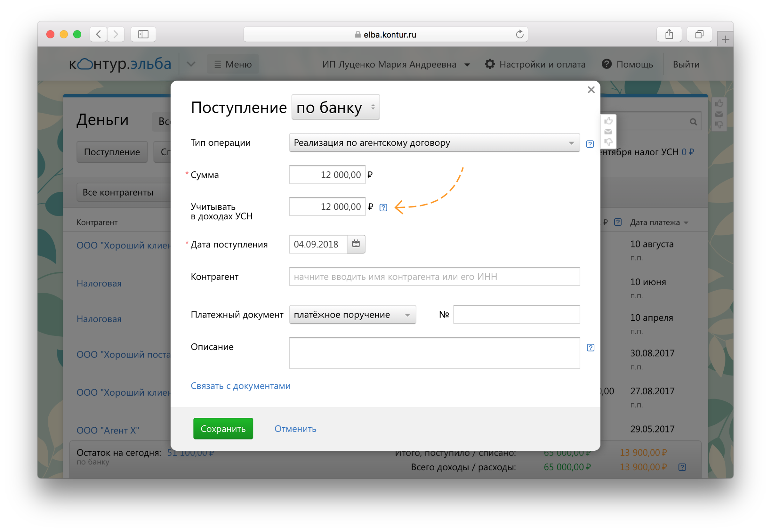Open Тип операции dropdown

[x=434, y=142]
